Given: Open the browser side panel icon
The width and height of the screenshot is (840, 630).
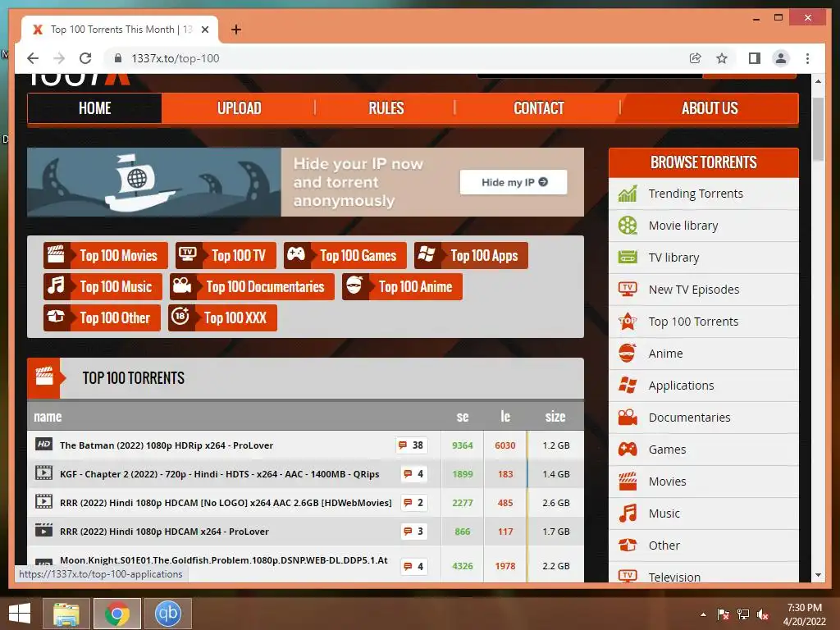Looking at the screenshot, I should [x=755, y=58].
